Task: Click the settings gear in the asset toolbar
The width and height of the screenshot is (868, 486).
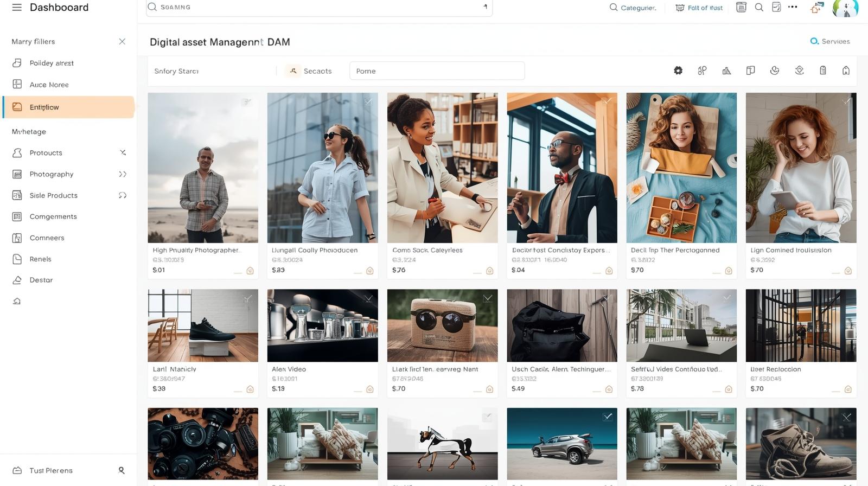Action: (x=678, y=71)
